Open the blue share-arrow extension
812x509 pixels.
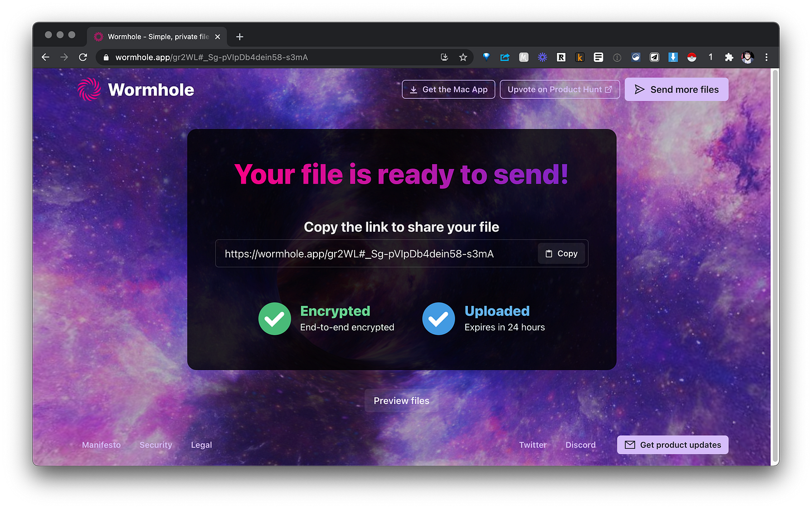505,57
